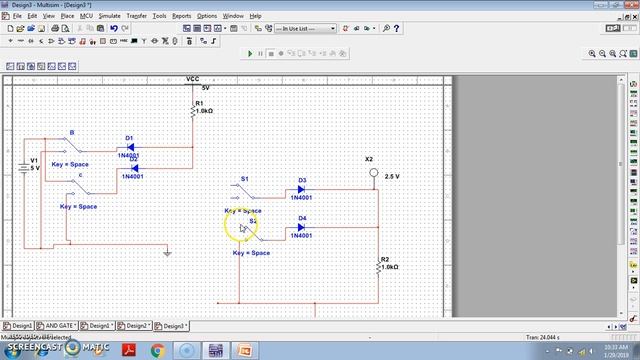Toggle switch B in the circuit

click(x=72, y=144)
